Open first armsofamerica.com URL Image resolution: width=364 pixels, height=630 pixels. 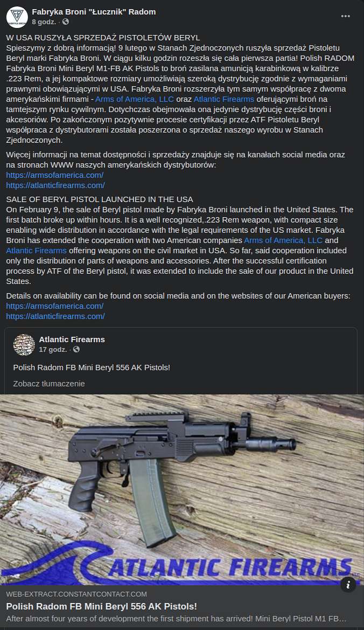55,175
